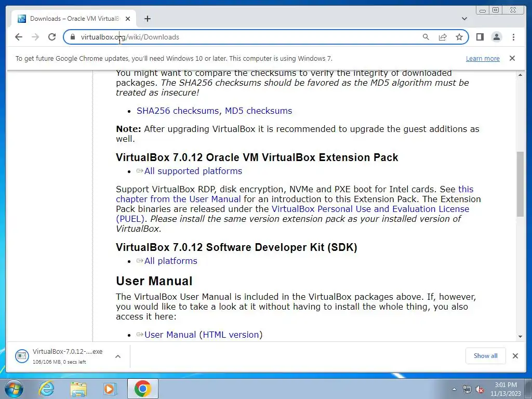Download Extension Pack for All supported platforms
Screen dimensions: 532x399
point(193,171)
